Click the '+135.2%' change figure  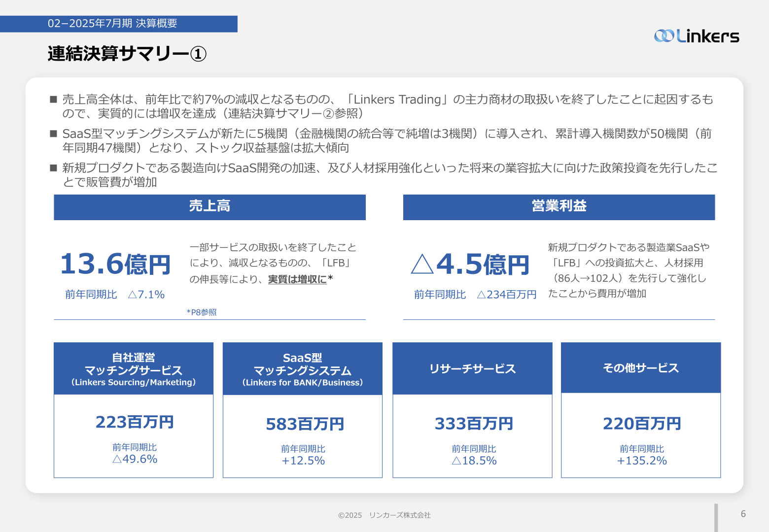642,461
